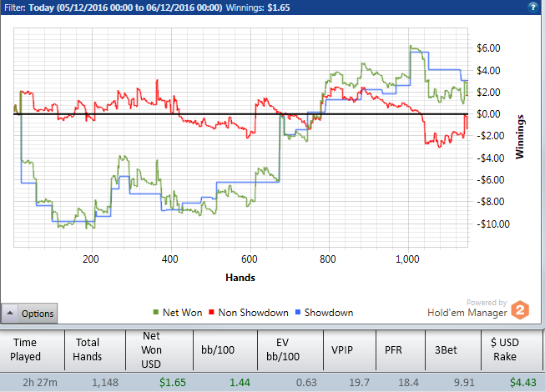Toggle the Showdown legend blue swatch
The height and width of the screenshot is (392, 545).
coord(297,312)
